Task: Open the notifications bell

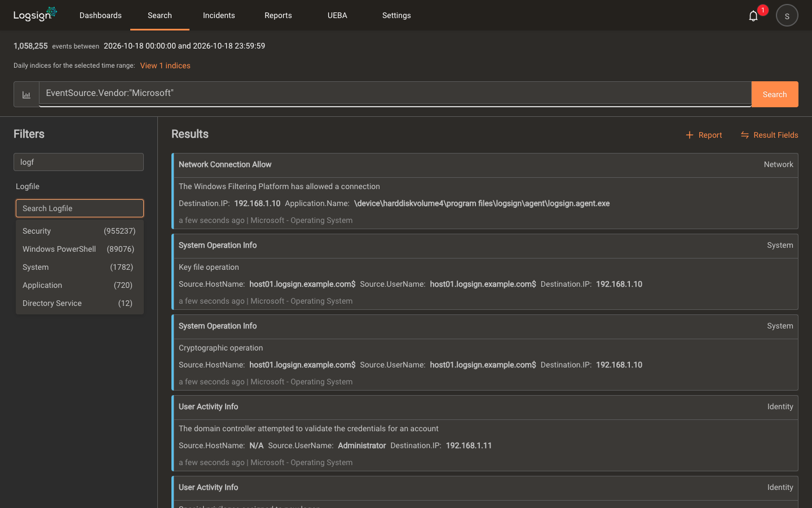Action: click(753, 16)
